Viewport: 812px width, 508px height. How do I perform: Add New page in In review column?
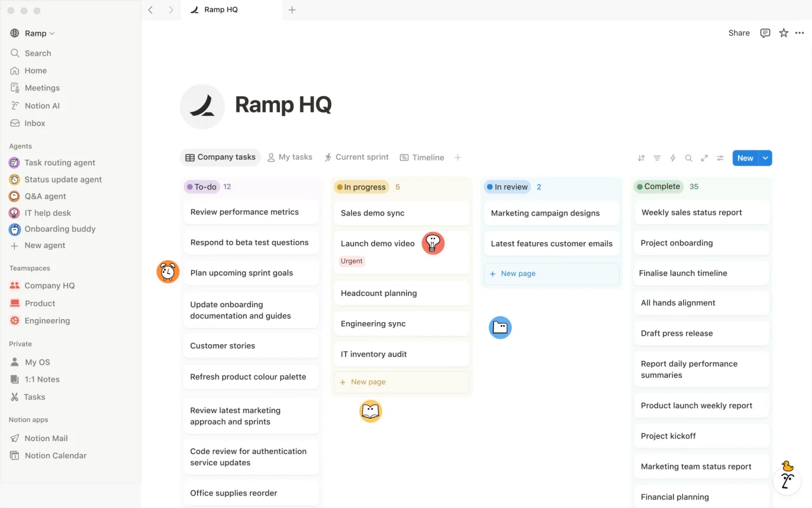[552, 274]
